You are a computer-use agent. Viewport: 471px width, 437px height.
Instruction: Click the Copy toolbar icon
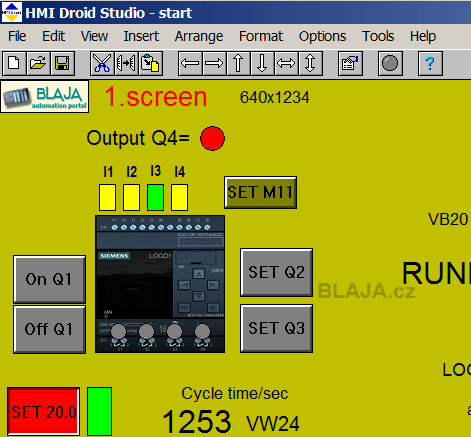pyautogui.click(x=126, y=63)
